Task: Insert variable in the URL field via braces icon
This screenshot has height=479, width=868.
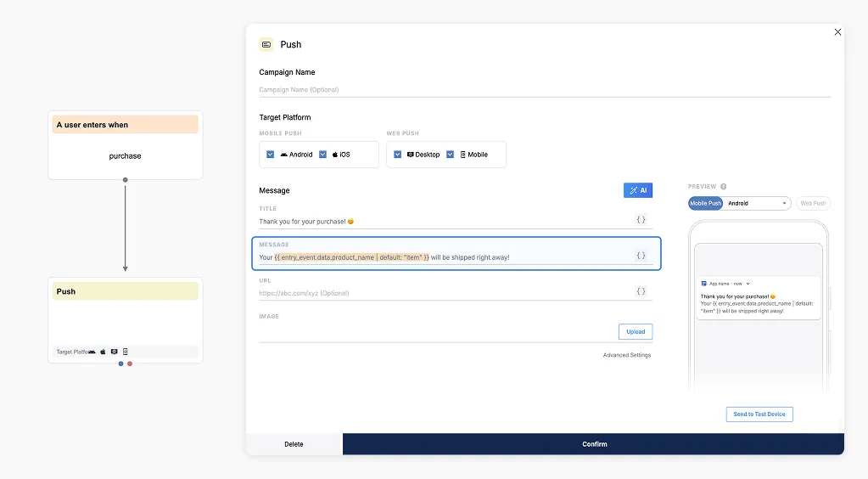Action: 641,291
